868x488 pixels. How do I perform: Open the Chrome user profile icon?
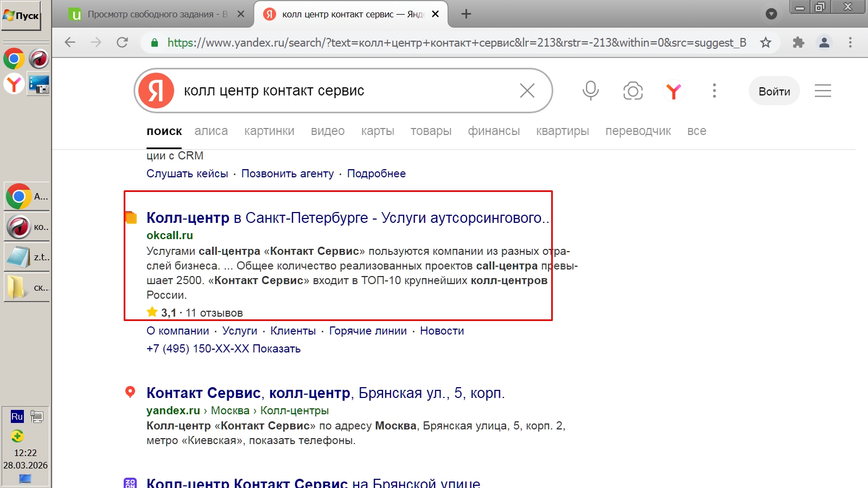(824, 42)
